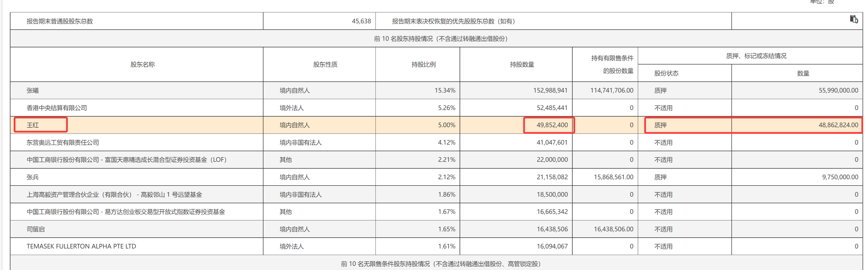Select the shareholder name 张曦
The image size is (868, 270).
point(33,91)
